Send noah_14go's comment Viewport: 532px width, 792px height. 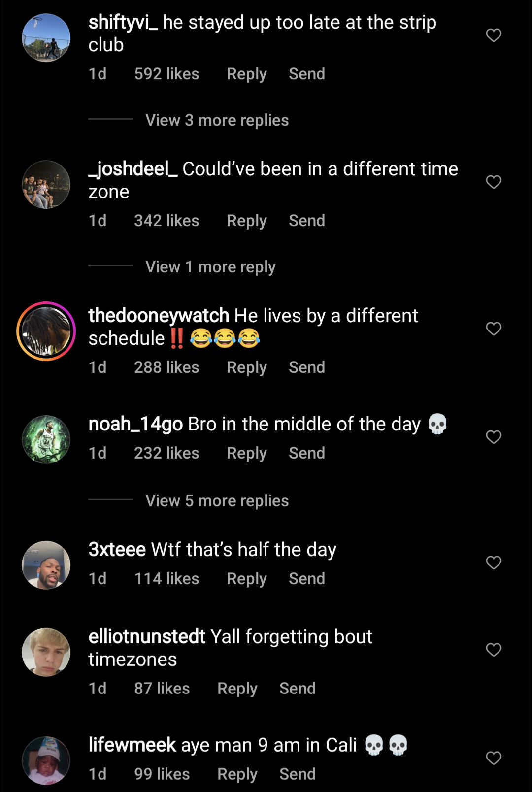[306, 453]
